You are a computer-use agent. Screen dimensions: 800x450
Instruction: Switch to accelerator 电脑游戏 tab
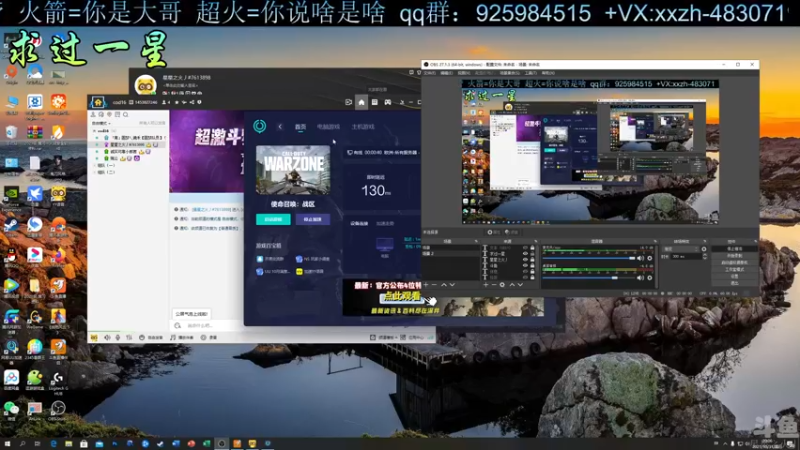point(328,127)
